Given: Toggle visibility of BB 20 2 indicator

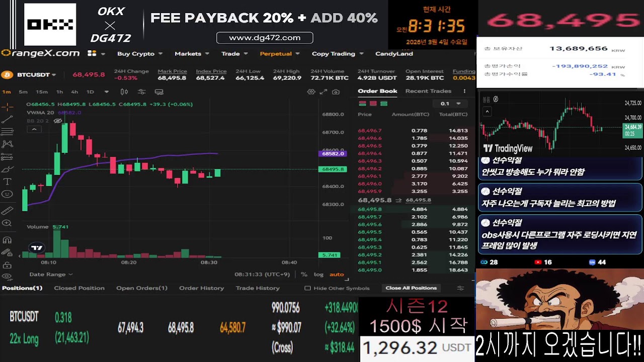Looking at the screenshot, I should (58, 121).
